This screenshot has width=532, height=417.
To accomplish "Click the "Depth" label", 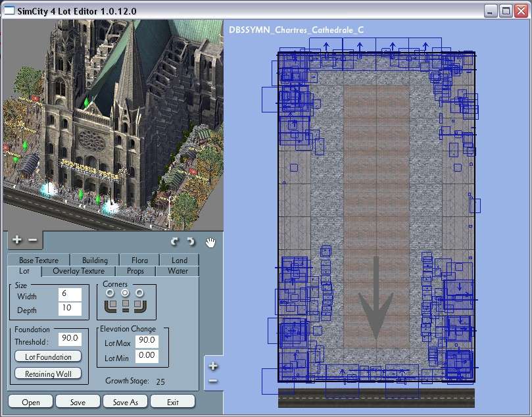I will [27, 311].
